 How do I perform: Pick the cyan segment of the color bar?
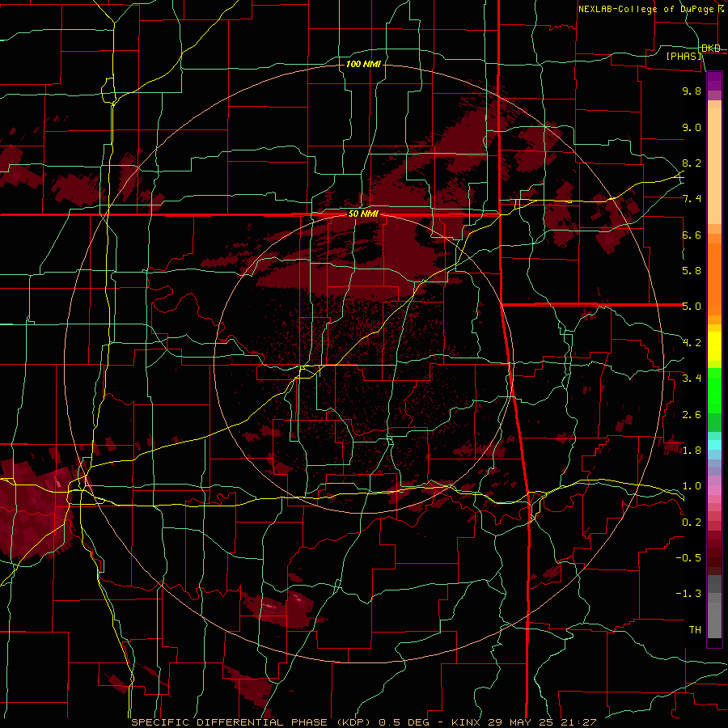tap(714, 445)
